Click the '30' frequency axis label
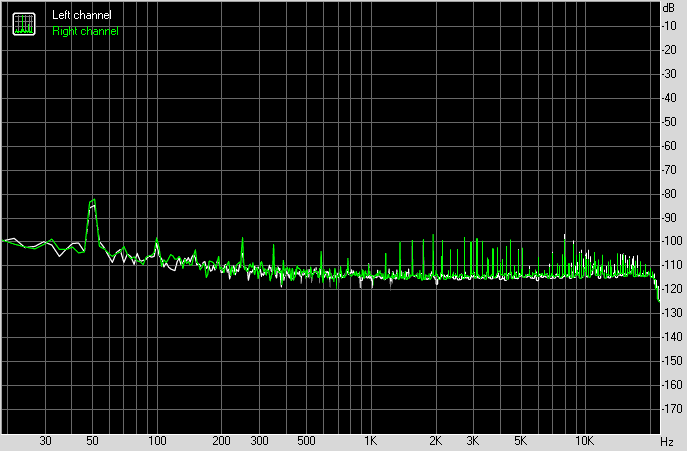Viewport: 687px width, 451px height. (x=45, y=440)
